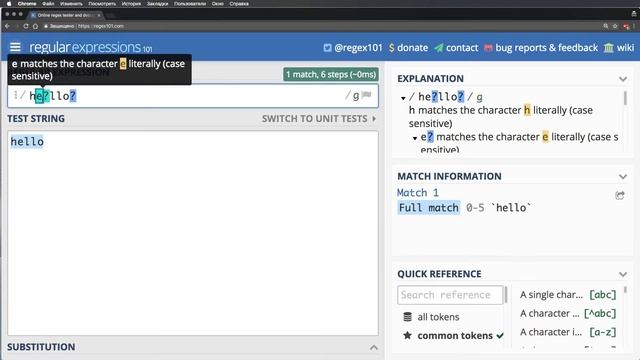
Task: Click the Apple menu icon
Action: (9, 4)
